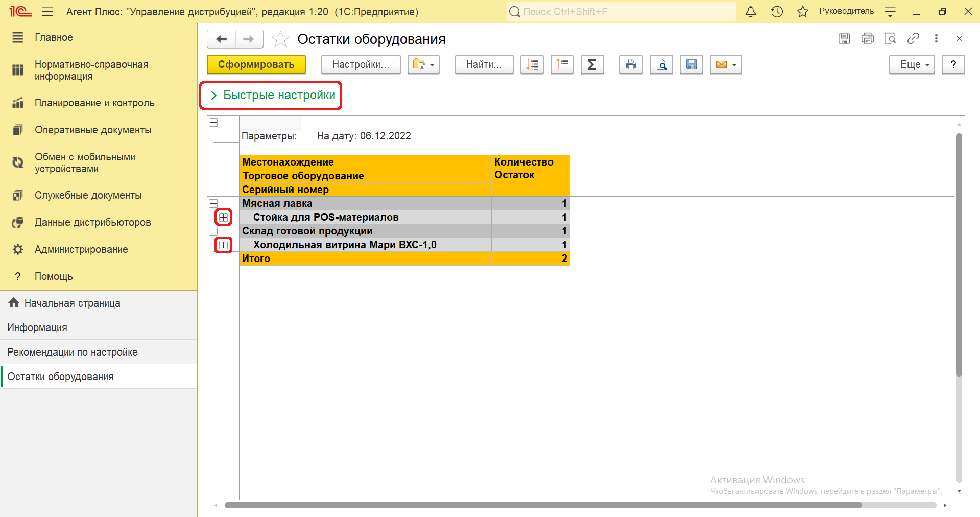Close the Остатки оборудования form tab

coord(959,38)
